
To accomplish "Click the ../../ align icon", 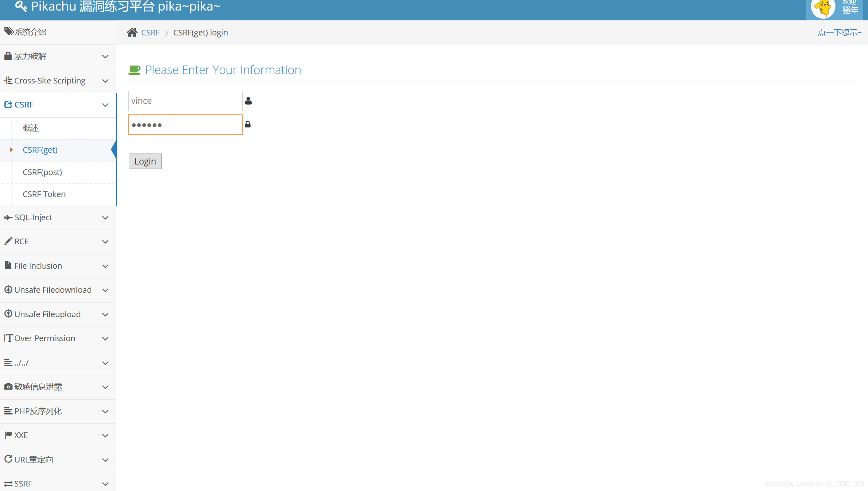I will click(x=8, y=362).
